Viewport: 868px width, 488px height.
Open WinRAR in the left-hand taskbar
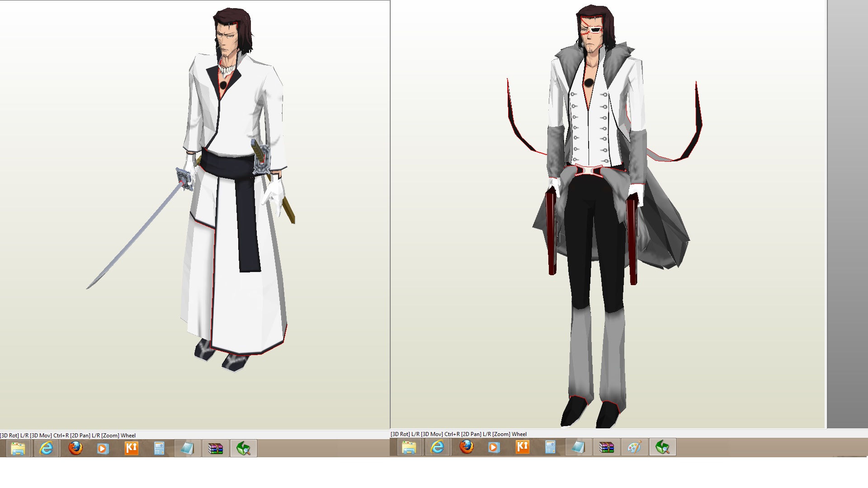(x=216, y=449)
